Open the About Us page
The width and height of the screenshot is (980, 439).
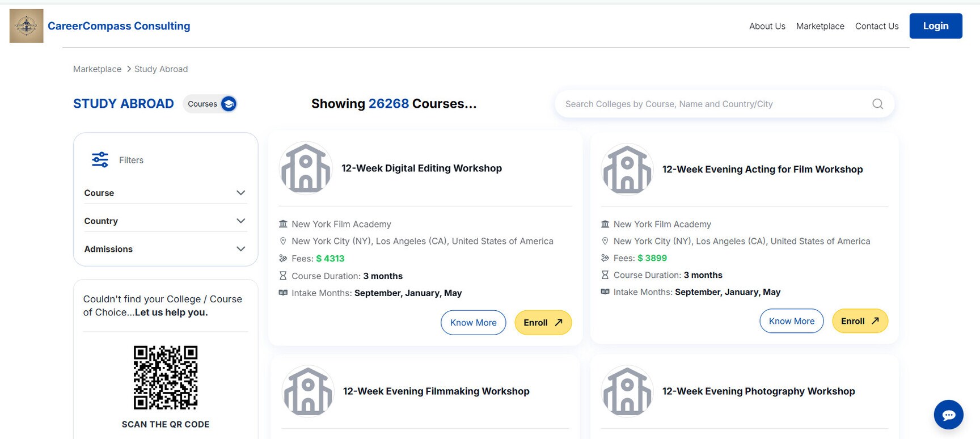767,26
